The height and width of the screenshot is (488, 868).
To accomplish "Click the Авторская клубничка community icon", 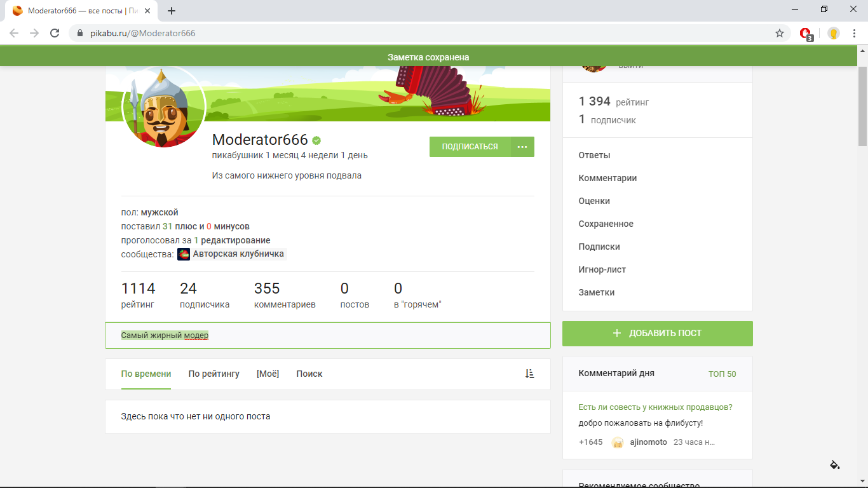I will 184,254.
